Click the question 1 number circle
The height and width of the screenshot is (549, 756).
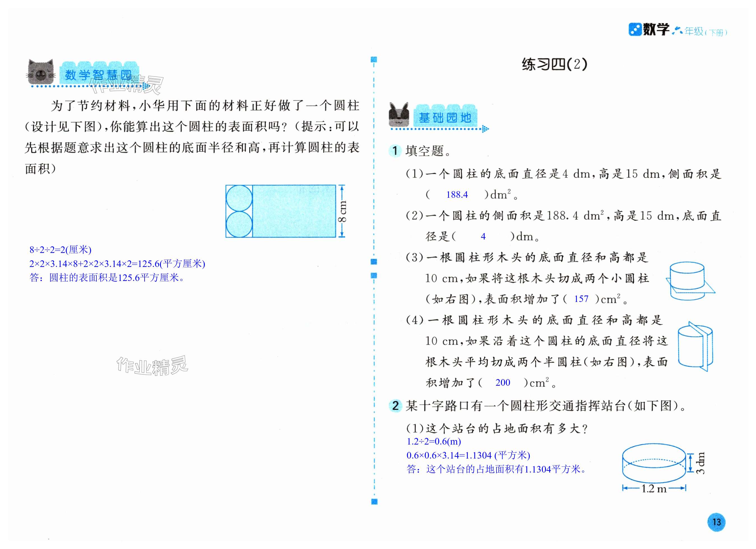tap(395, 151)
